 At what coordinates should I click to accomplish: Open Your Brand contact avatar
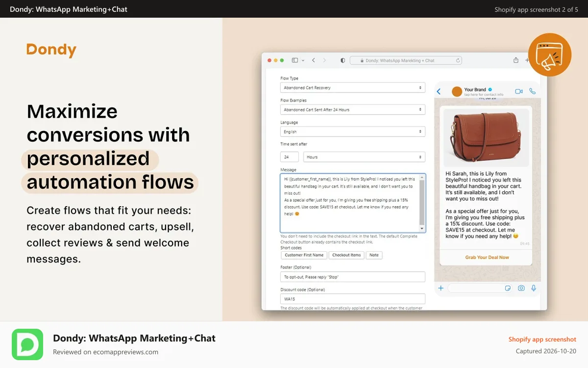[457, 91]
